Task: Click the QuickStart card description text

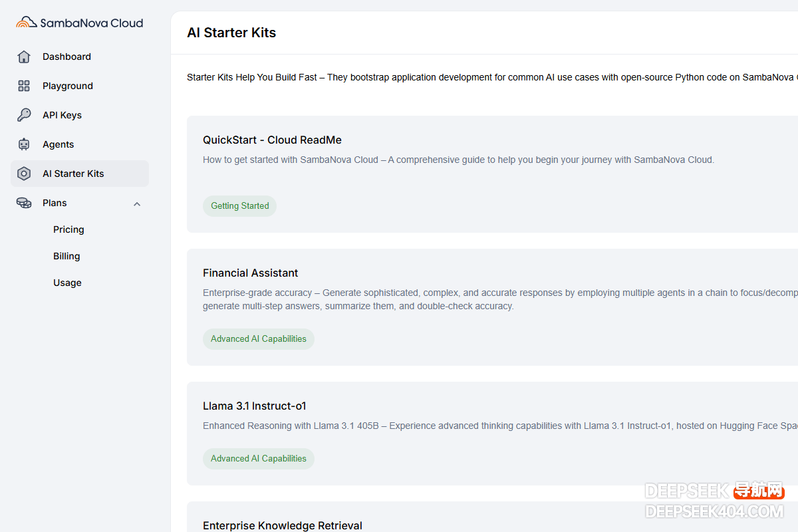Action: (458, 160)
